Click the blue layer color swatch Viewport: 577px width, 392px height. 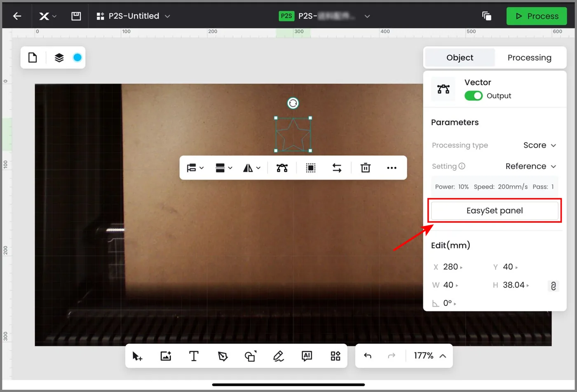click(77, 58)
